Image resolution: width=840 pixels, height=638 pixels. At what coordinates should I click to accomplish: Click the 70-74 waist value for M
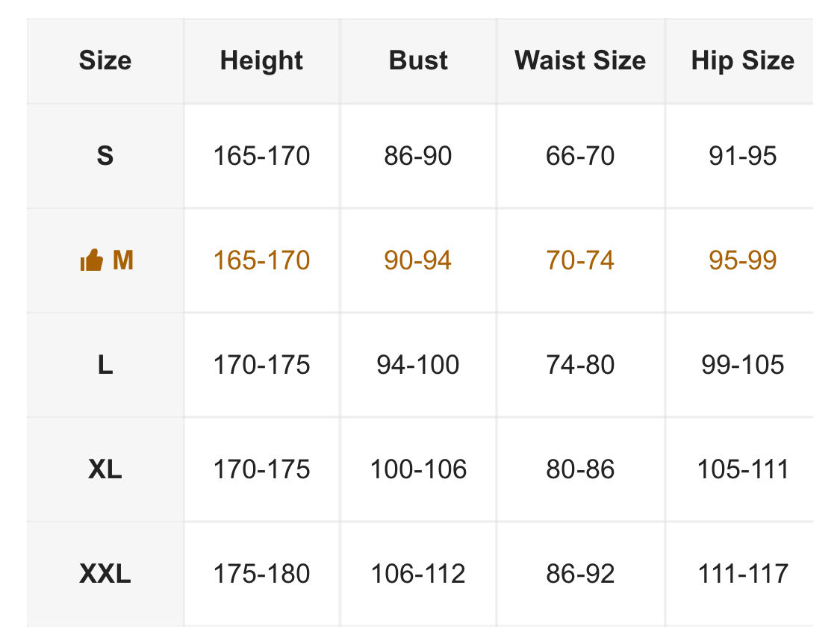click(580, 260)
